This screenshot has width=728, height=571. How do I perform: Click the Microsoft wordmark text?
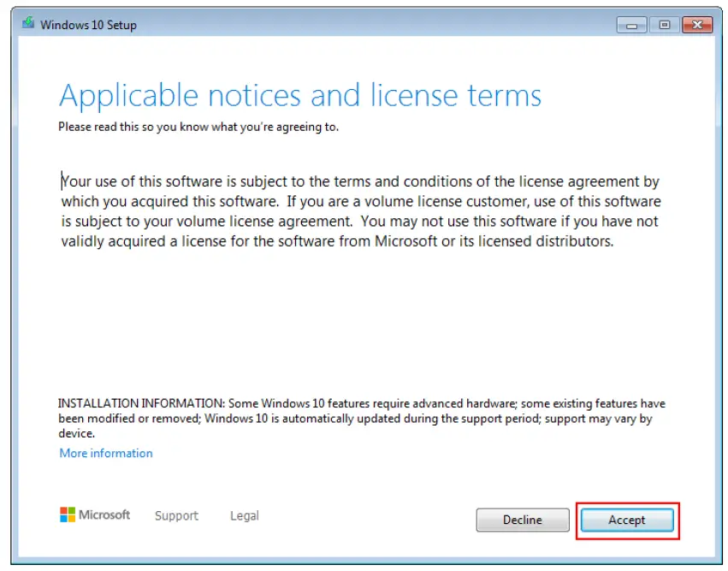tap(106, 515)
